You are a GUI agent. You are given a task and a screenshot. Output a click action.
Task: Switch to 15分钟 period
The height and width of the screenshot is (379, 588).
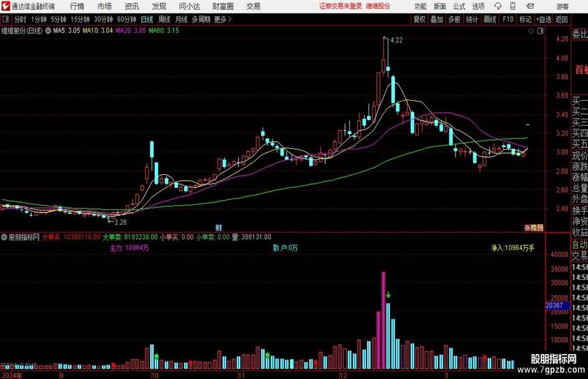point(80,19)
